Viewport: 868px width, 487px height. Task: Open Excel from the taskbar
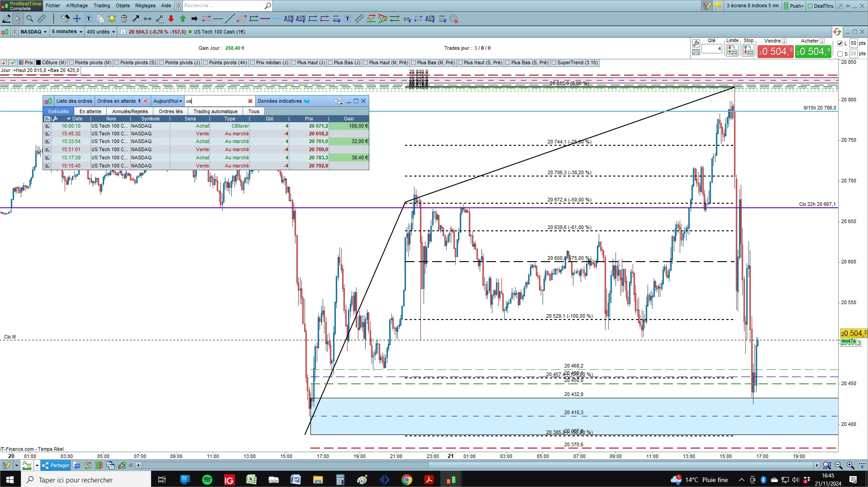click(251, 480)
